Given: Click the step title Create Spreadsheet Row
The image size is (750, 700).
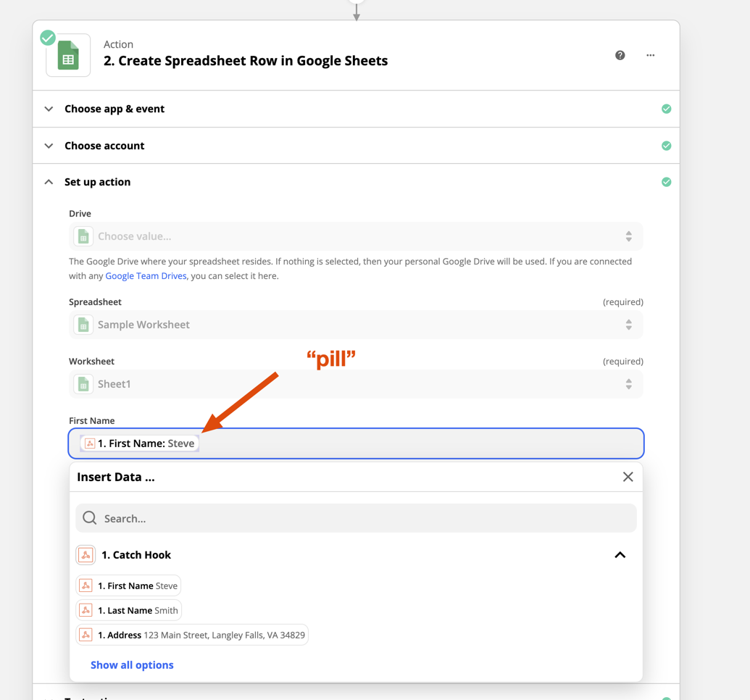Looking at the screenshot, I should [x=246, y=61].
